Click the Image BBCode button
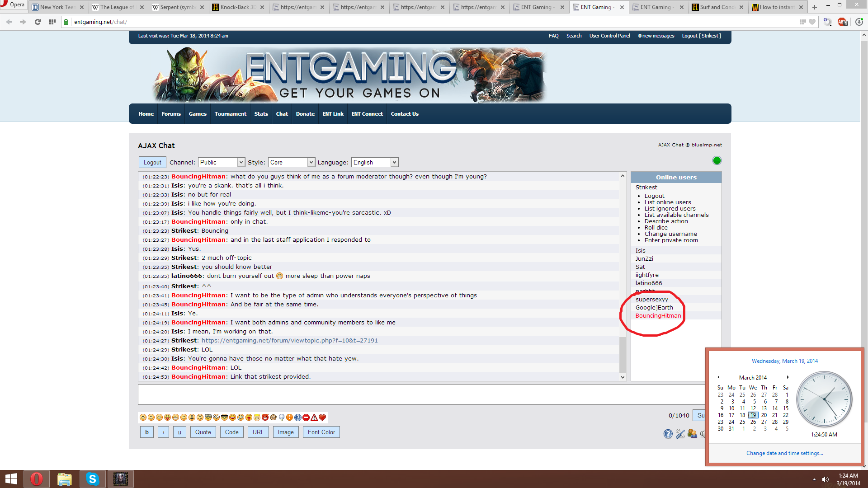 (x=286, y=432)
